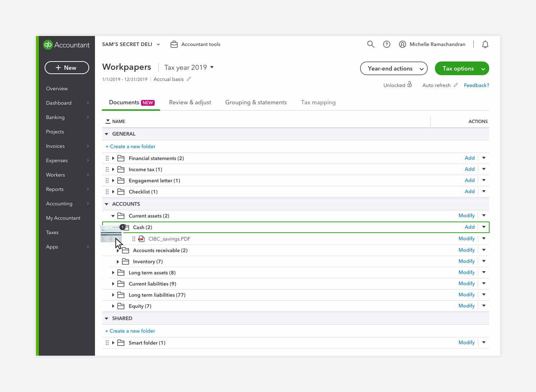Expand Apps submenu chevron in sidebar
The width and height of the screenshot is (536, 392).
click(x=88, y=247)
